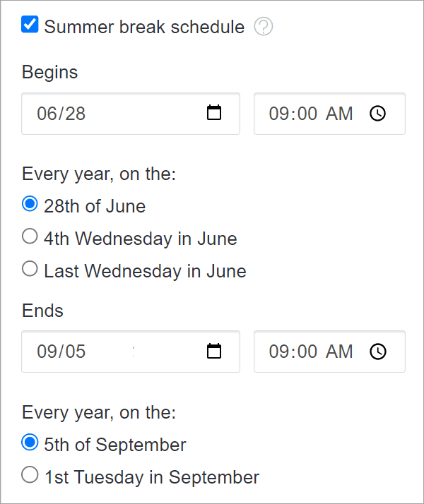This screenshot has height=504, width=424.
Task: Choose 1st Tuesday in September
Action: (x=30, y=475)
